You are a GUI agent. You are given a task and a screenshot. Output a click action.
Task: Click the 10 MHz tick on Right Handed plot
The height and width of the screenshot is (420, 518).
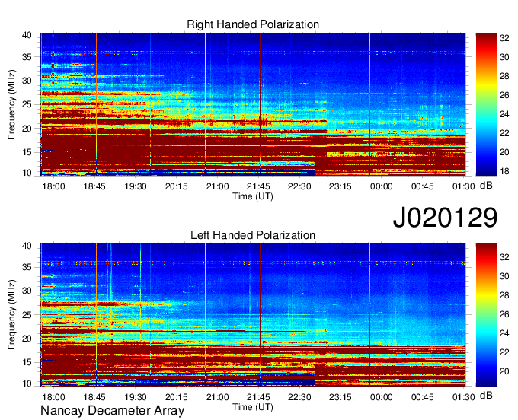(27, 173)
